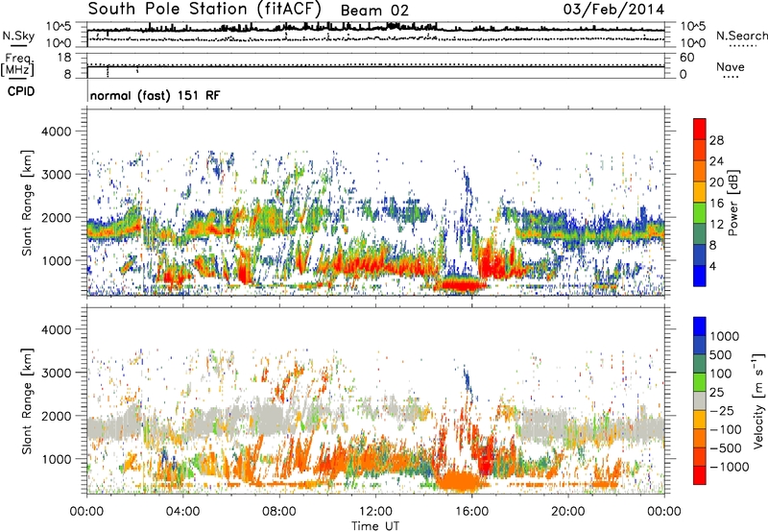The image size is (768, 532).
Task: Click the date '03/Feb/2014'
Action: click(613, 10)
